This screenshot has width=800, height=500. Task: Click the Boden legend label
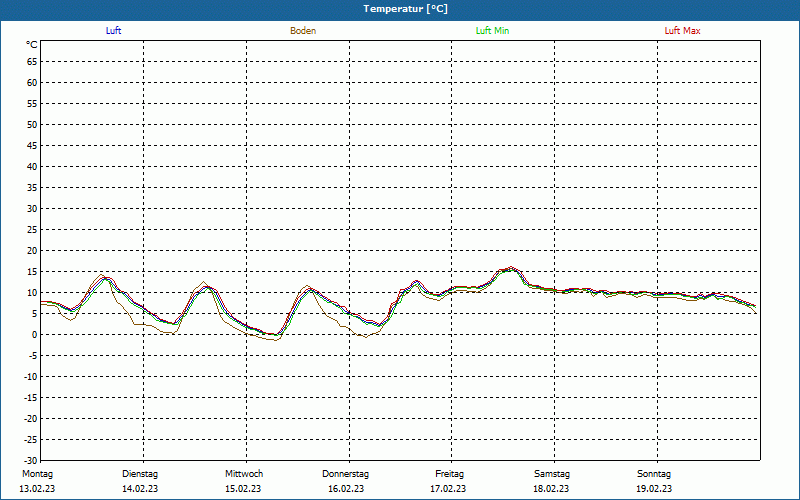pos(303,31)
